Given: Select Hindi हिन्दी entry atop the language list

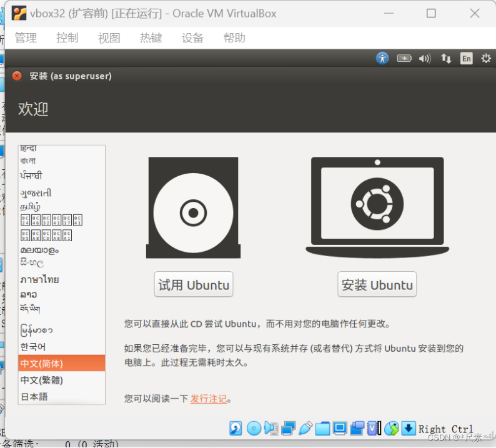Looking at the screenshot, I should click(62, 149).
